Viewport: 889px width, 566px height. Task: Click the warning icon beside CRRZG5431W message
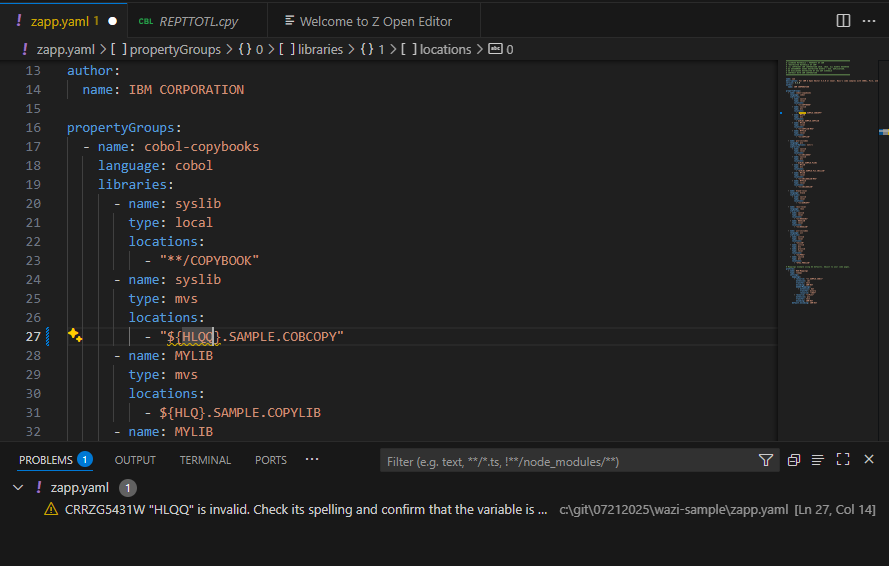tap(51, 509)
